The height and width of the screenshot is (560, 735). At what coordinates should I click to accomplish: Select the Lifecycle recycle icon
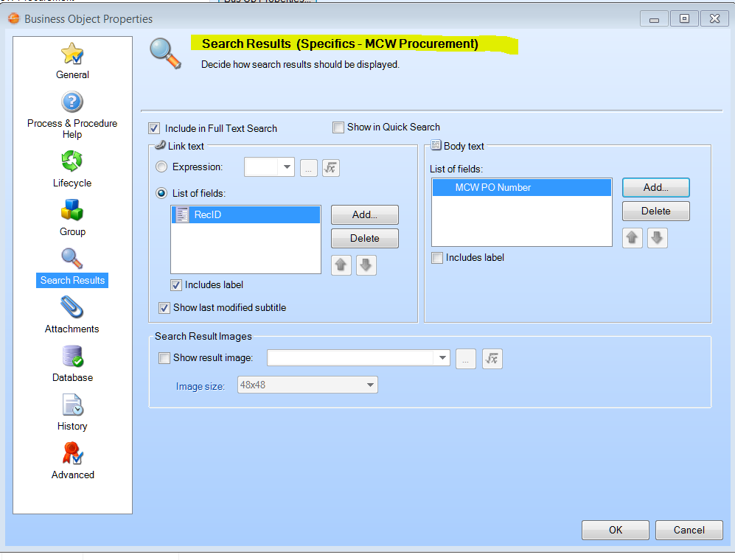click(x=72, y=162)
